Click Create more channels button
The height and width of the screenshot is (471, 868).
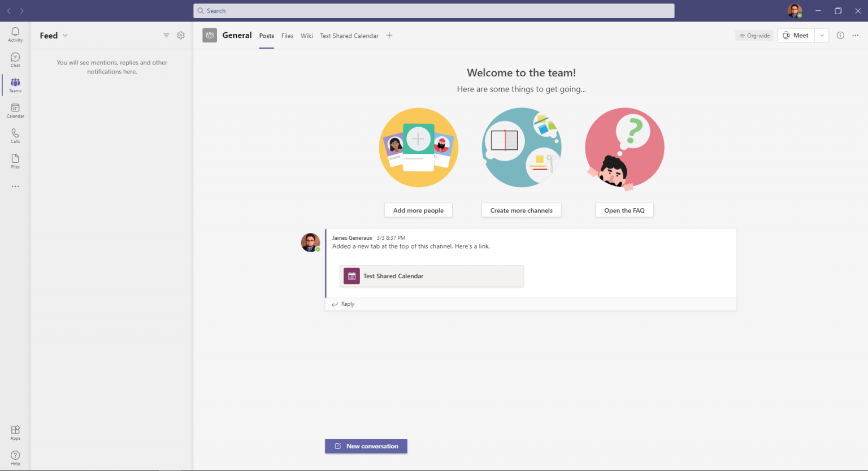[522, 210]
